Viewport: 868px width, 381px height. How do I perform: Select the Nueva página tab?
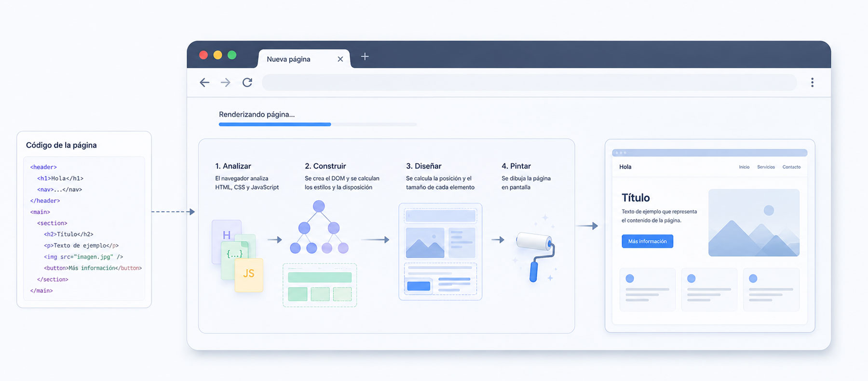click(304, 59)
